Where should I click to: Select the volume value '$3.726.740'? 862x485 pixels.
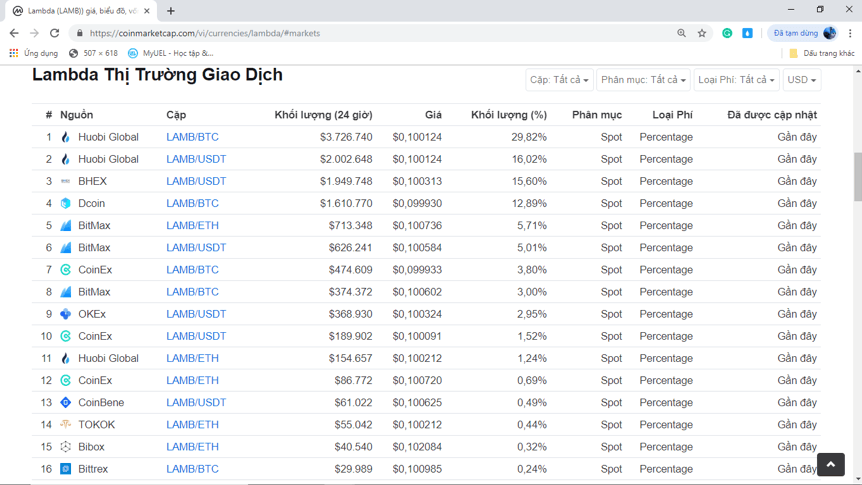346,137
